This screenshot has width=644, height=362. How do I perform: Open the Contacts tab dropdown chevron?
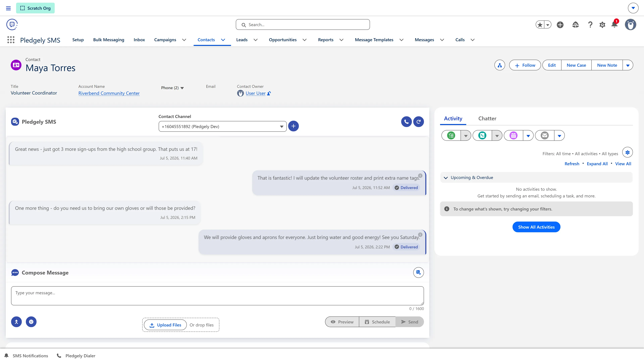223,40
